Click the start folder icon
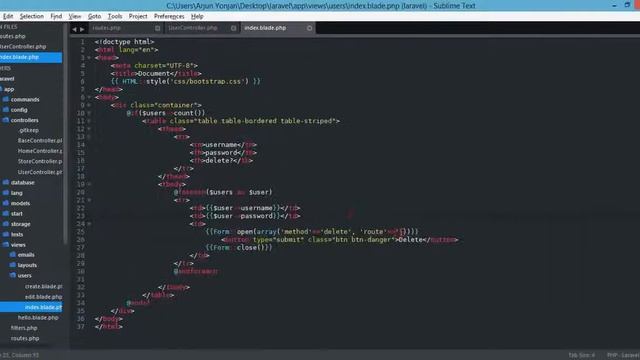 pos(6,213)
